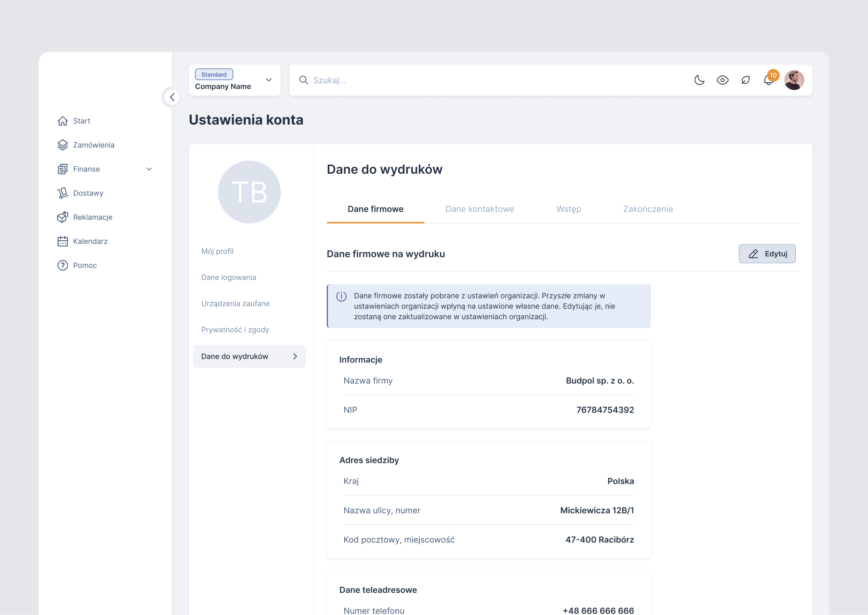
Task: Click the Nazwa firmy label
Action: tap(368, 381)
